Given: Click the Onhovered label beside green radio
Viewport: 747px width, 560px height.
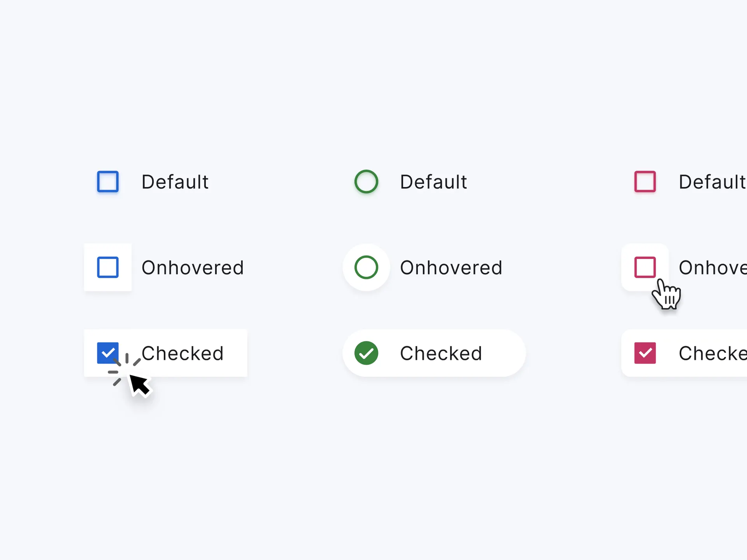Looking at the screenshot, I should coord(451,268).
